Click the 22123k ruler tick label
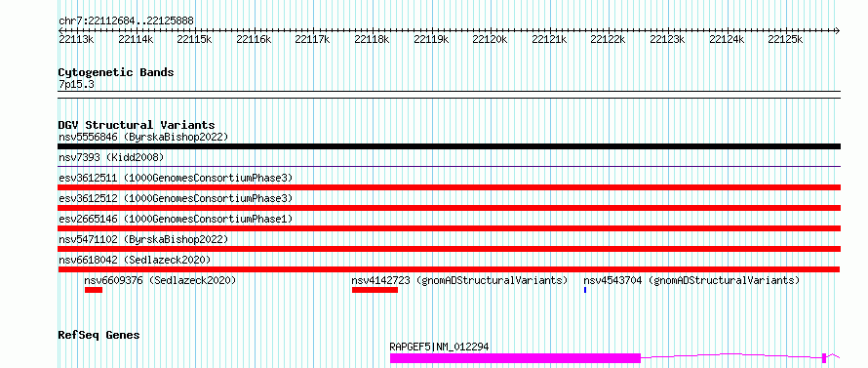868x368 pixels. coord(667,39)
